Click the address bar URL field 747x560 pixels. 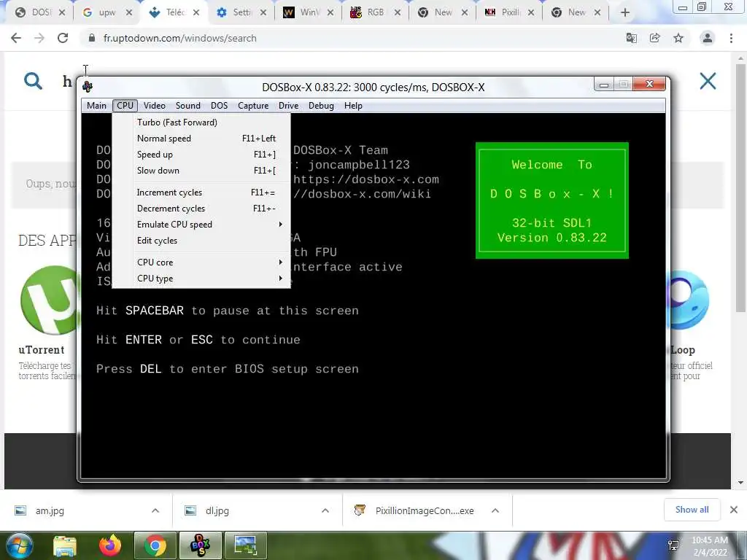point(352,38)
